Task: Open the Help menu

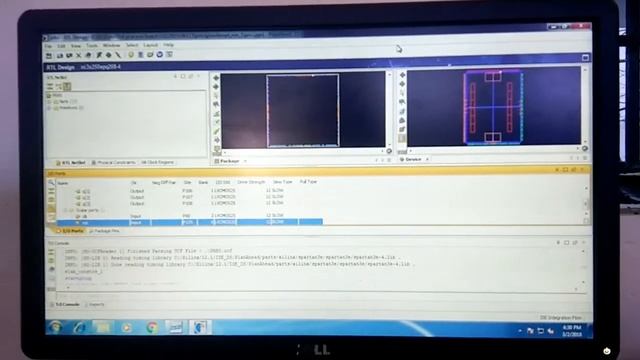Action: tap(169, 44)
